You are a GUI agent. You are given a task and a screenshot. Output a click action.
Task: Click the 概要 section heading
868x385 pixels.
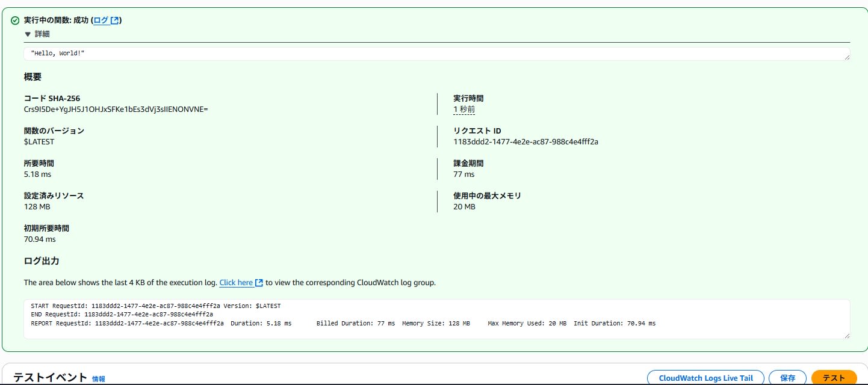pyautogui.click(x=33, y=77)
